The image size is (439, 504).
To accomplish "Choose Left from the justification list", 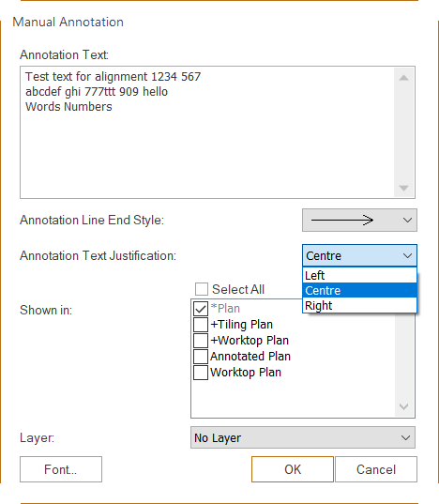I will (x=359, y=276).
